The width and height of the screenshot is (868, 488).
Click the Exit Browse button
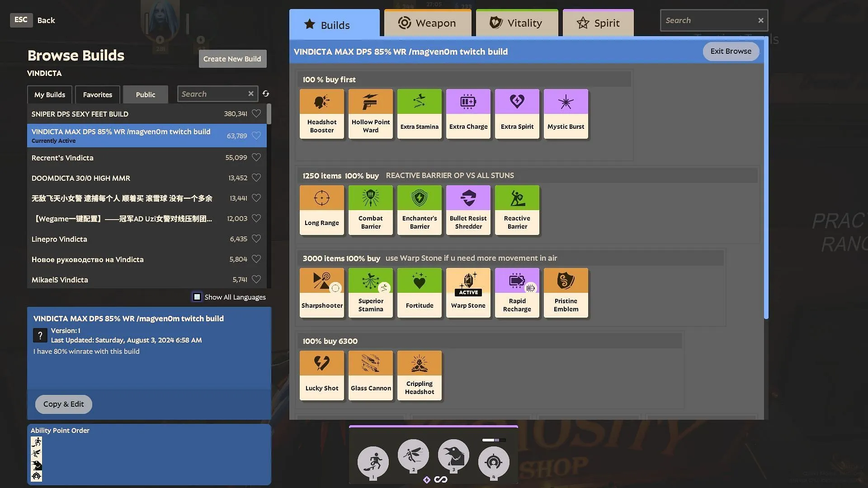(x=730, y=51)
